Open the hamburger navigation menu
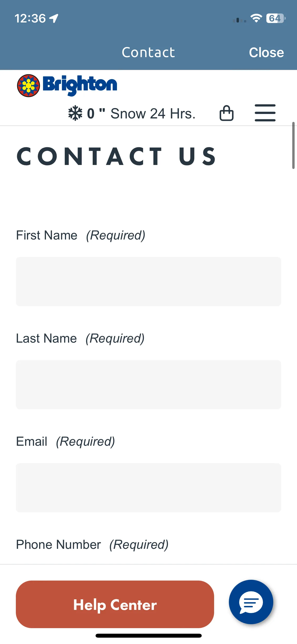This screenshot has width=297, height=644. [265, 113]
